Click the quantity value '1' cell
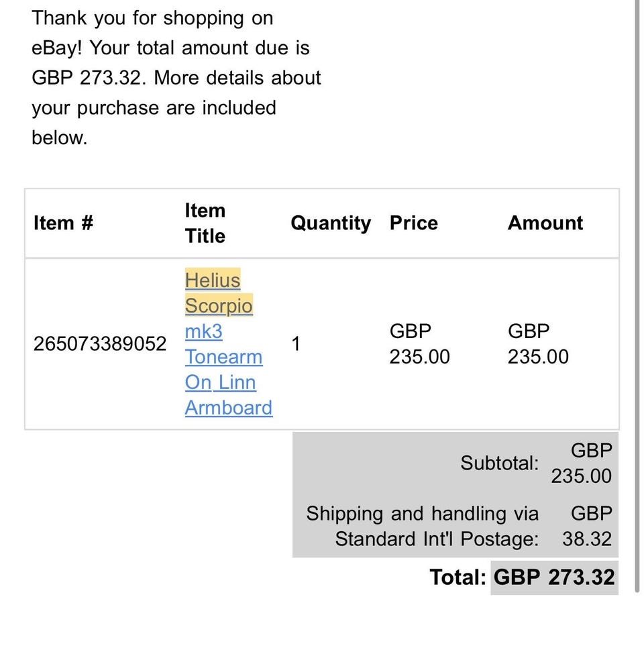644x662 pixels. (x=296, y=343)
